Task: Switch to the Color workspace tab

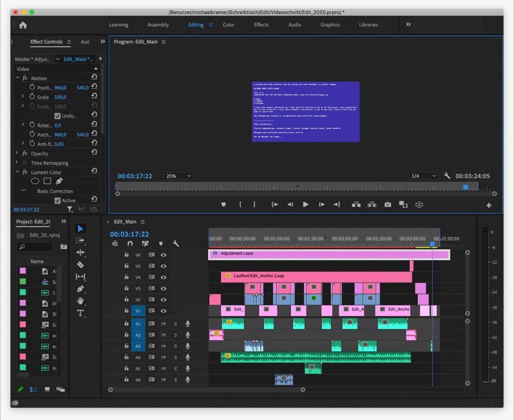Action: pos(229,25)
